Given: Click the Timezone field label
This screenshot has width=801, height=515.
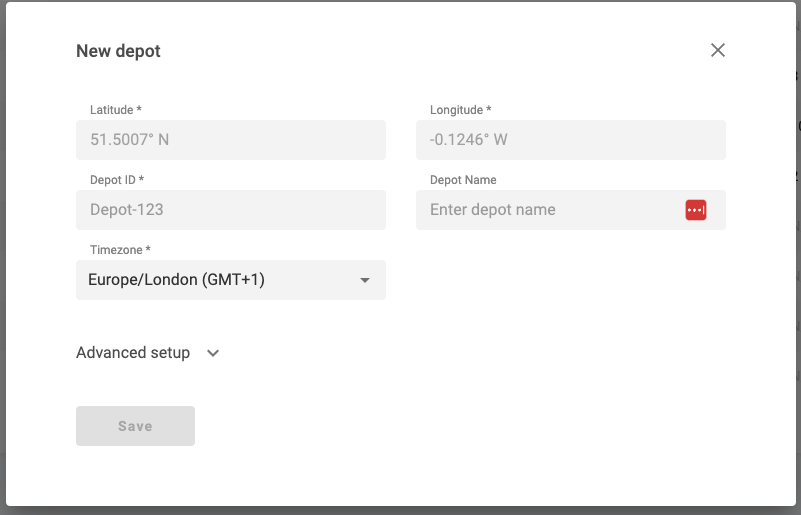Looking at the screenshot, I should click(x=120, y=250).
